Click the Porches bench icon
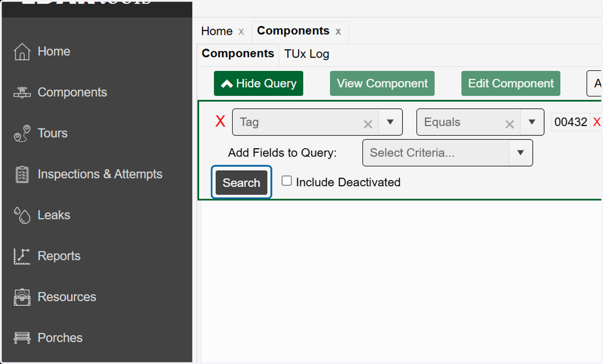 [x=22, y=338]
